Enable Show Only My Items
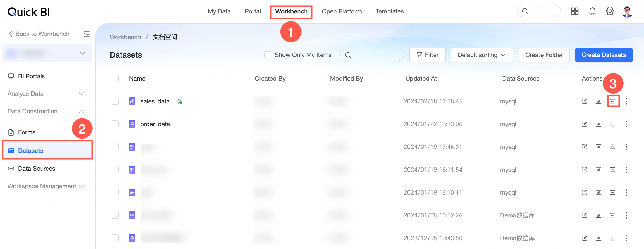Image resolution: width=644 pixels, height=249 pixels. 268,55
